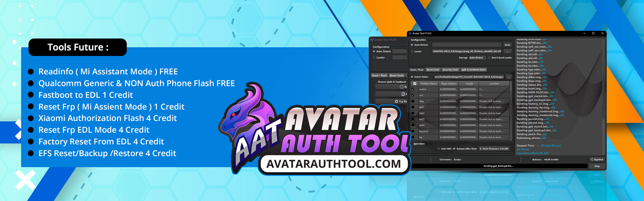This screenshot has height=201, width=644.
Task: Maximize the front Avatar Tool window
Action: point(593,33)
